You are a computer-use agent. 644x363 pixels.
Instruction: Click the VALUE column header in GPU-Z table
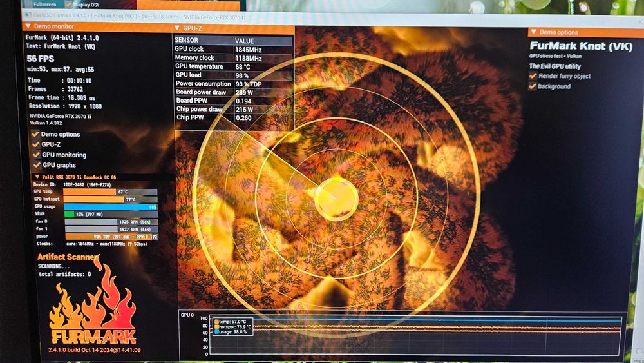[244, 41]
